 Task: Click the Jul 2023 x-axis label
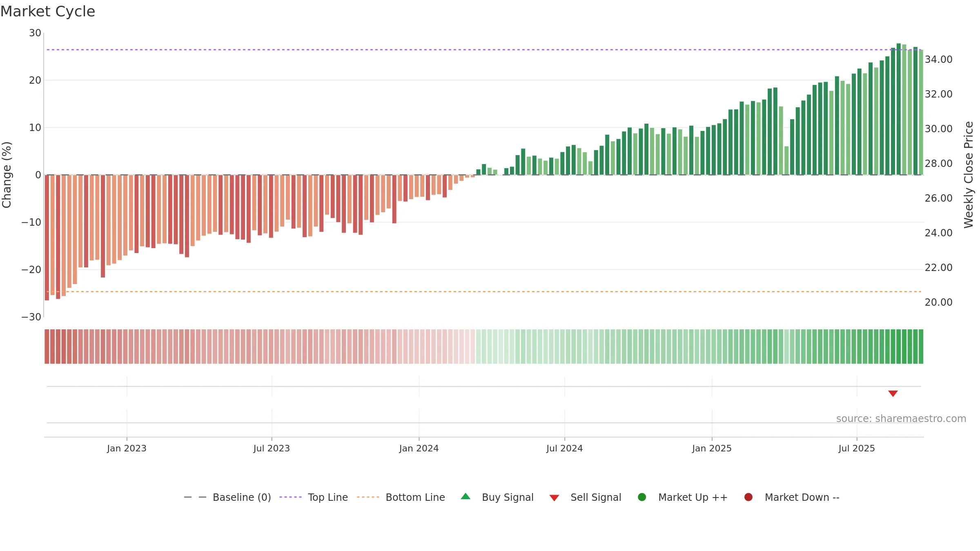tap(272, 448)
